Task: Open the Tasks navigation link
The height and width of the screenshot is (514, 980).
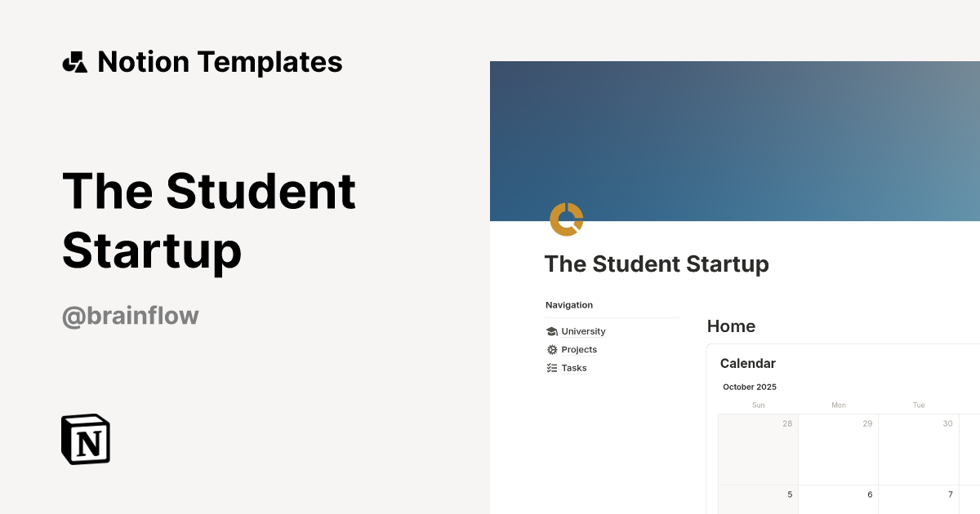Action: coord(573,367)
